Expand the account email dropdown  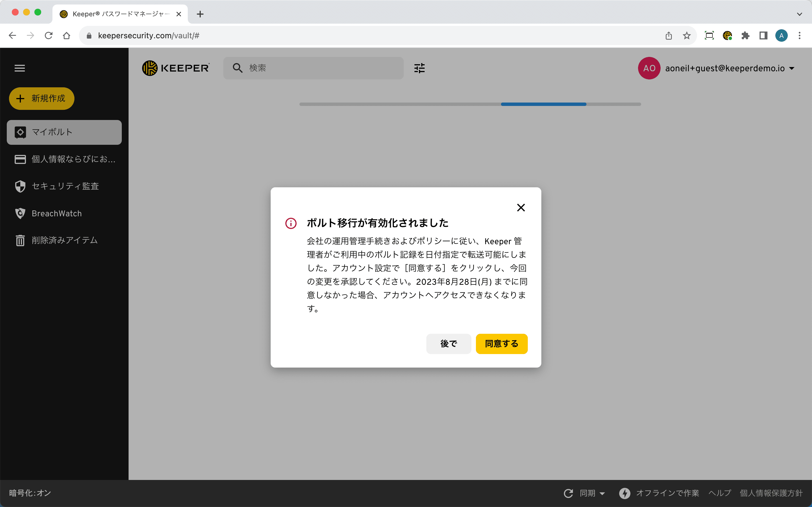tap(792, 68)
